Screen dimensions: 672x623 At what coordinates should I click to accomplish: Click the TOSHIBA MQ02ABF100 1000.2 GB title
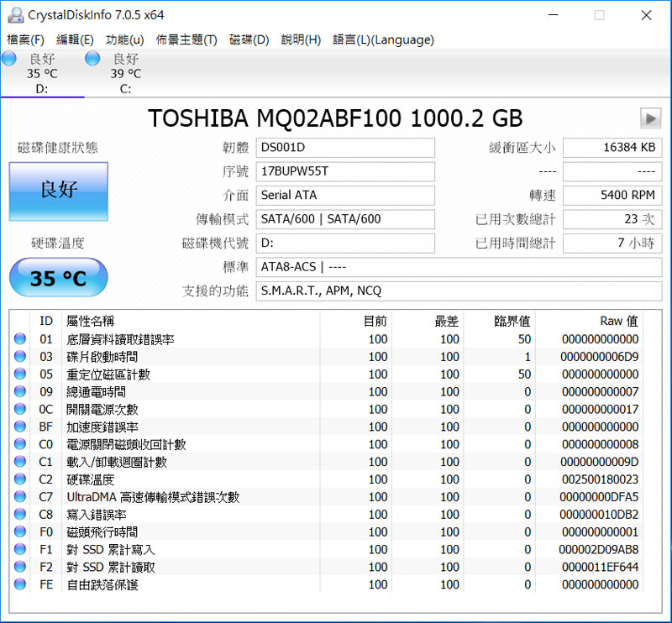pos(335,118)
